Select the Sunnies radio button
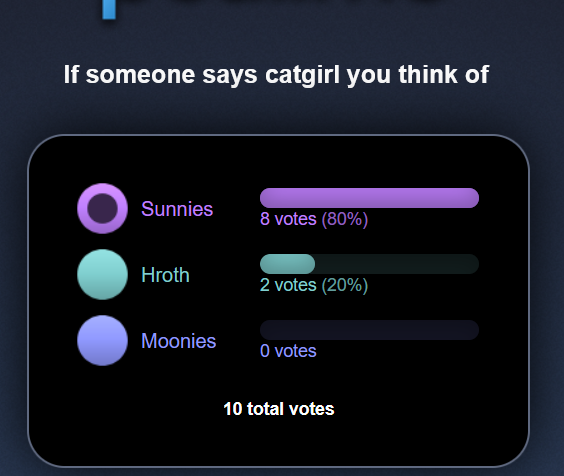This screenshot has width=564, height=476. pyautogui.click(x=103, y=209)
